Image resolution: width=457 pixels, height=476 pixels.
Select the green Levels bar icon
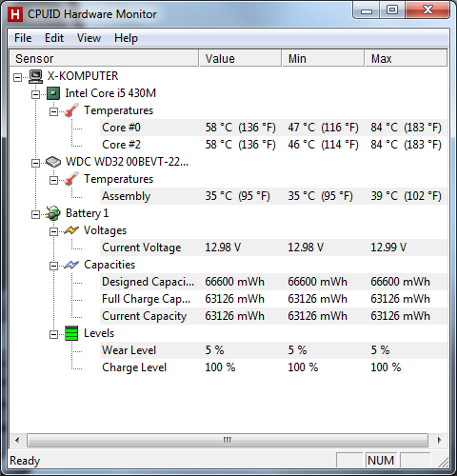click(71, 333)
